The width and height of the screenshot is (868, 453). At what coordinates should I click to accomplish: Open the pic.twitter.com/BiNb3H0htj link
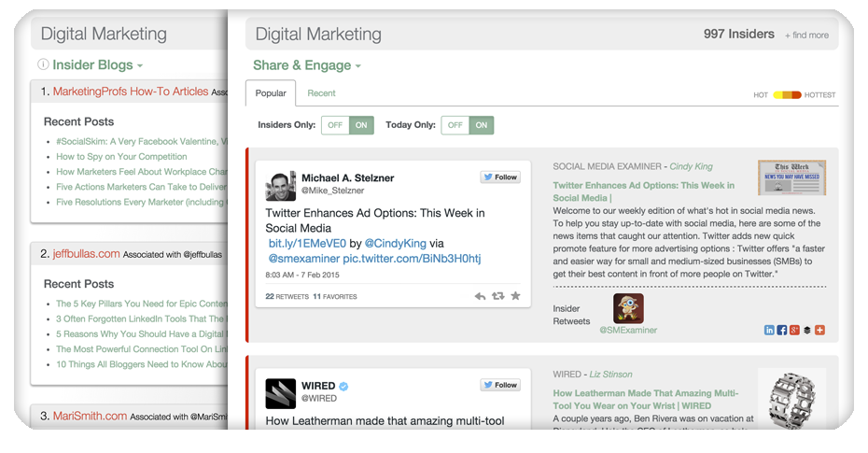click(x=412, y=259)
